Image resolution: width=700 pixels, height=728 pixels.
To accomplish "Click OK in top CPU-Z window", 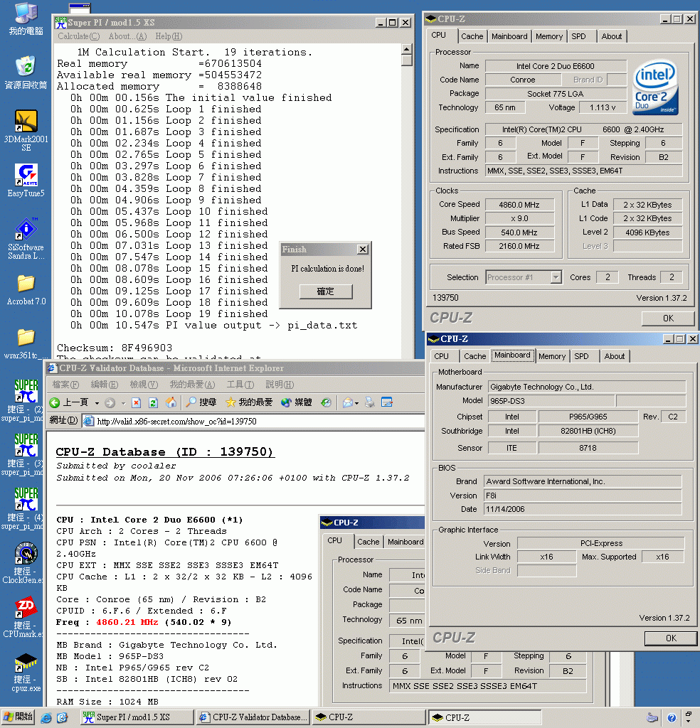I will pyautogui.click(x=668, y=318).
